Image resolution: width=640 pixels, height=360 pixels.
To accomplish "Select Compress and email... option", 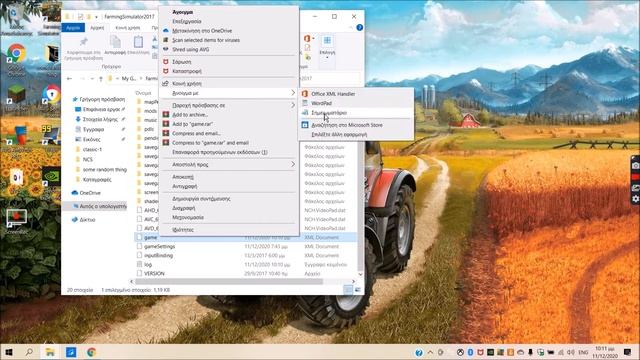I will coord(196,133).
